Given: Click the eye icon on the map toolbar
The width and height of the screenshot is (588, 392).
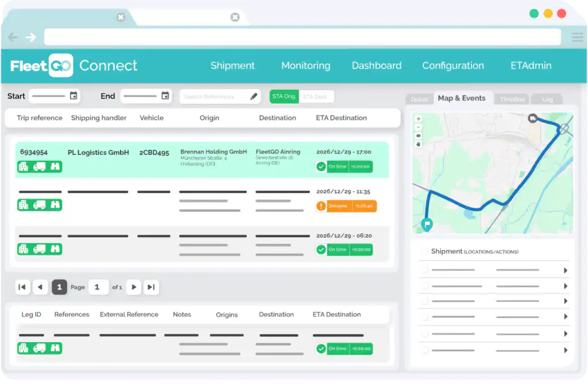Looking at the screenshot, I should (419, 135).
